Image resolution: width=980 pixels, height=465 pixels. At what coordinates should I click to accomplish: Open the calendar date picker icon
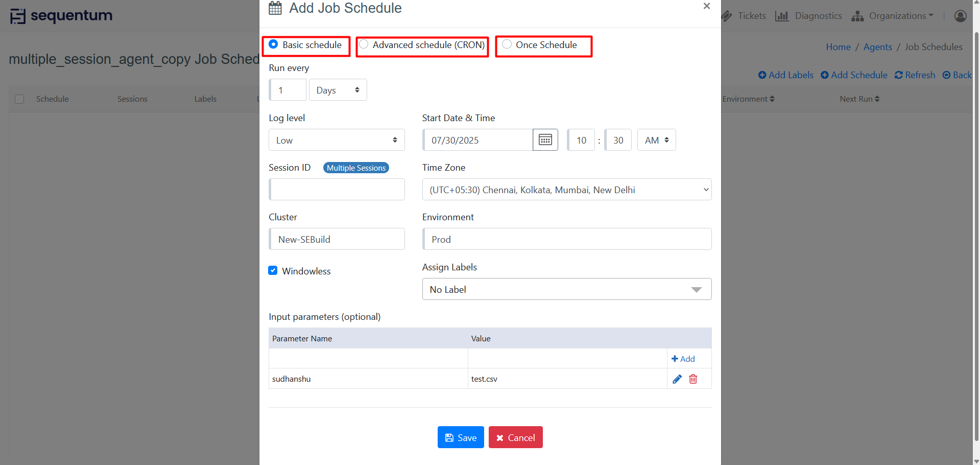coord(545,140)
